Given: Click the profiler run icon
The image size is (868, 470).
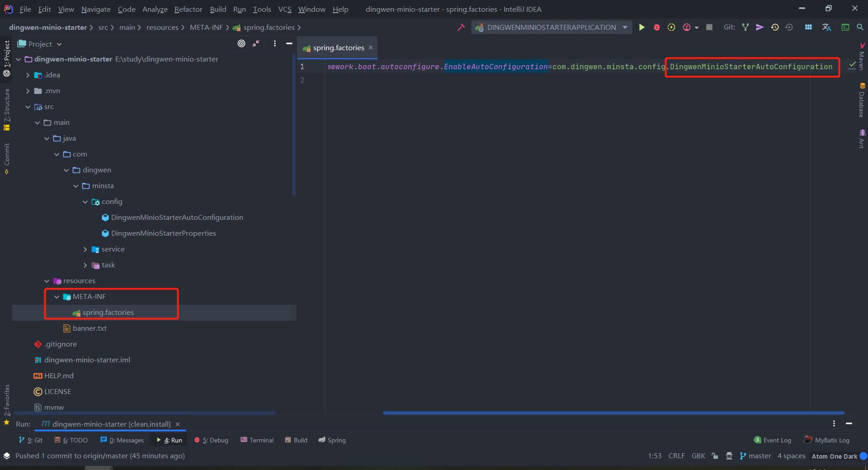Looking at the screenshot, I should point(687,28).
